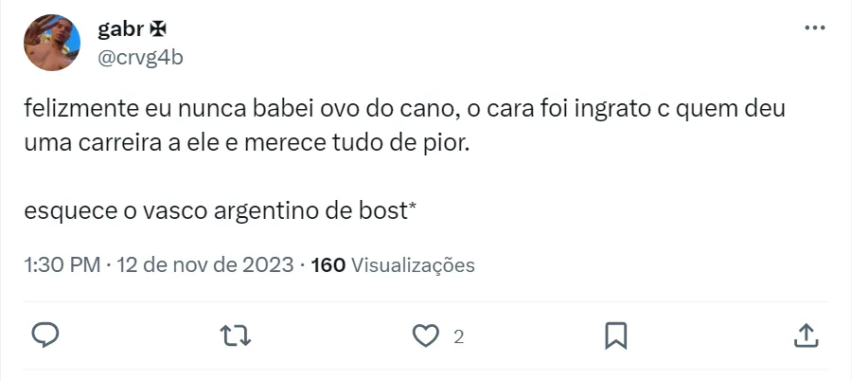868x381 pixels.
Task: Click the Visualizações label
Action: point(413,265)
